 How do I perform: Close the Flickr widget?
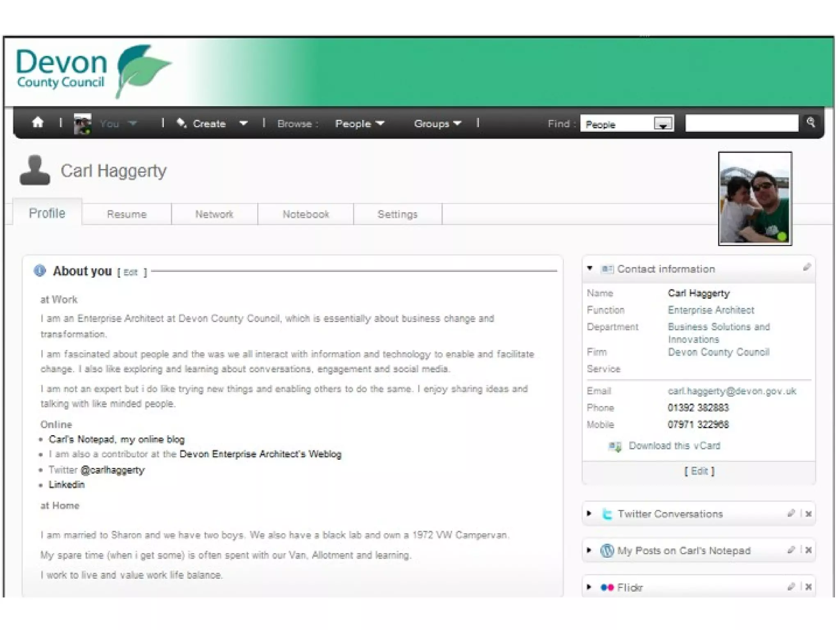click(x=808, y=587)
